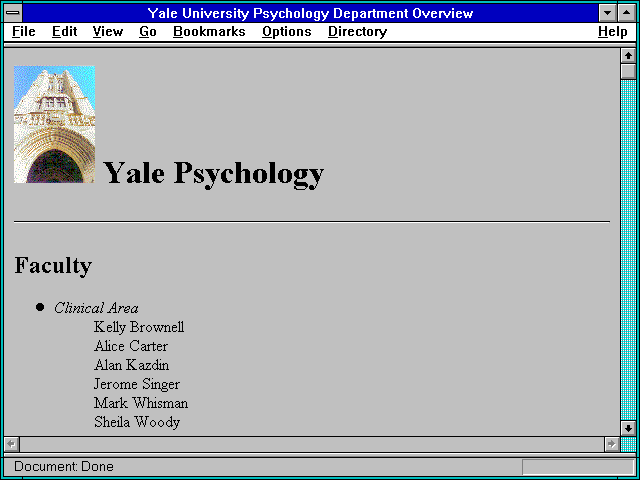Click the vertical scrollbar up arrow
The height and width of the screenshot is (480, 640).
click(x=628, y=56)
